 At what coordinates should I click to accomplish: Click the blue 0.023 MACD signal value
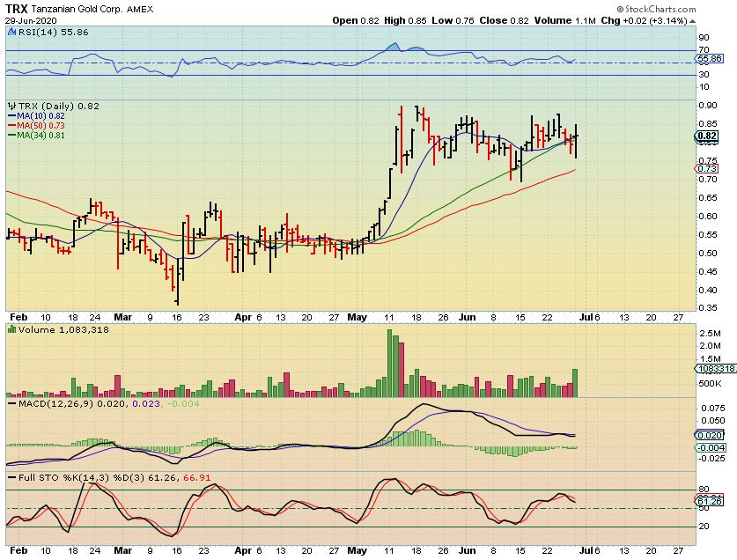tap(145, 404)
